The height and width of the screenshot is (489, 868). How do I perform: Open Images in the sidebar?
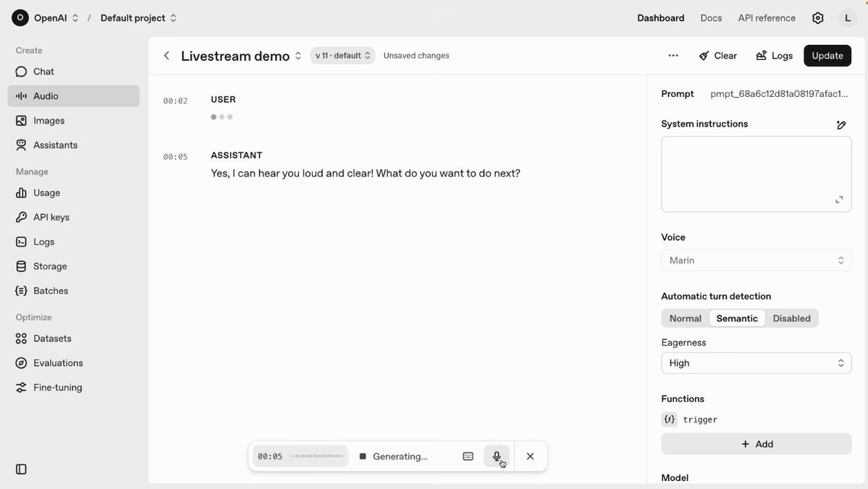49,121
